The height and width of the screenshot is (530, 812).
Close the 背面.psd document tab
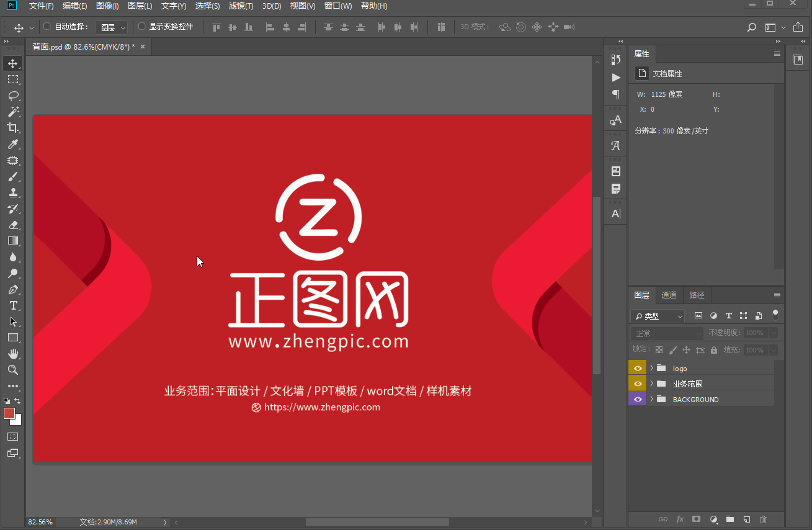tap(143, 47)
